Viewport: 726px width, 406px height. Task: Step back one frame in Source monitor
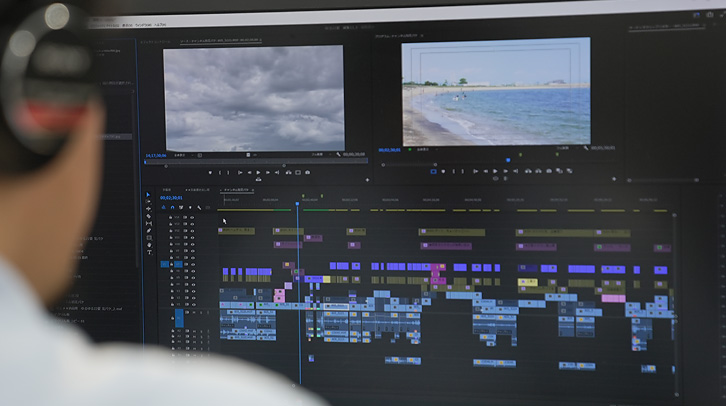(x=249, y=173)
